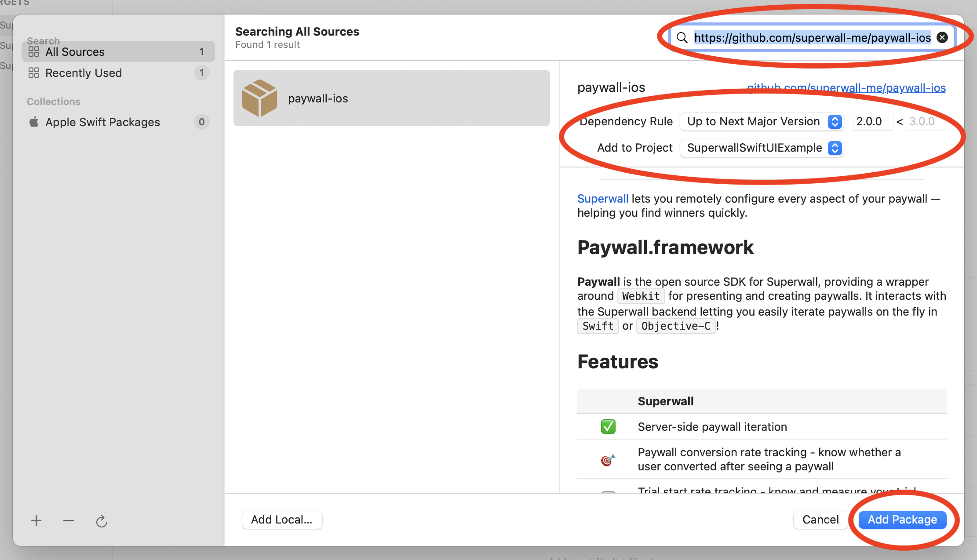
Task: Click the 'Paywall conversion rate tracking' row text
Action: click(x=769, y=459)
